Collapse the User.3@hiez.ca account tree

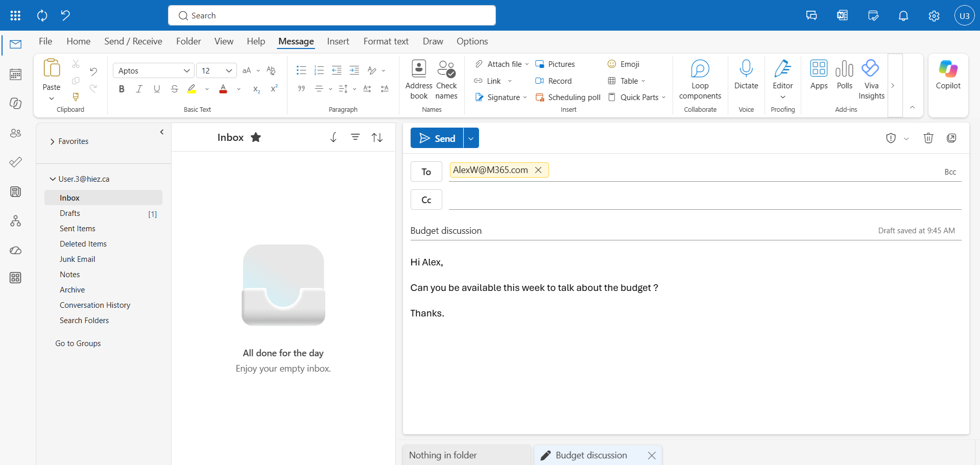[52, 179]
